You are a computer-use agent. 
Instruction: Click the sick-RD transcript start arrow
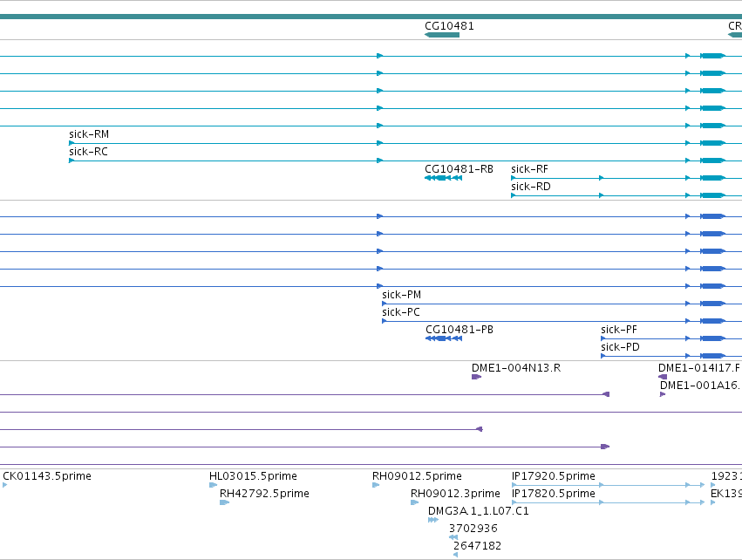[514, 195]
